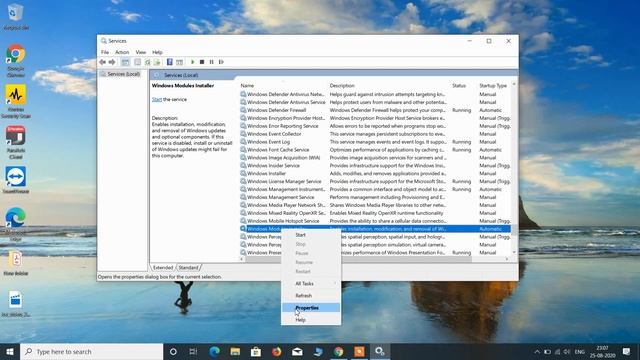Open Cortana circle icon on taskbar
This screenshot has width=640, height=360.
tap(173, 351)
